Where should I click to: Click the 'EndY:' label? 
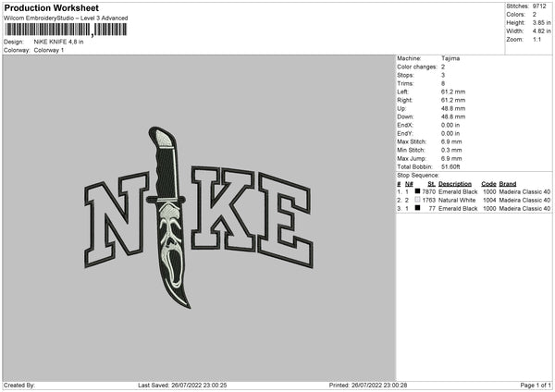tap(405, 133)
